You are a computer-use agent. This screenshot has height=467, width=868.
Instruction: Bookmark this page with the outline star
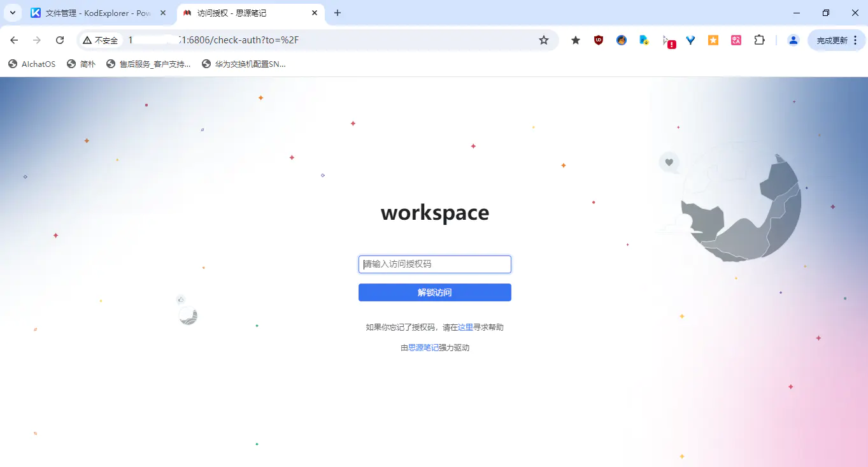pyautogui.click(x=544, y=40)
